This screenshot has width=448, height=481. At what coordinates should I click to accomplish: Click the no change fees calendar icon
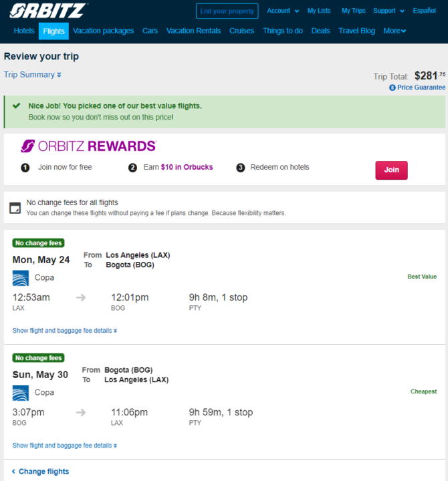[15, 208]
